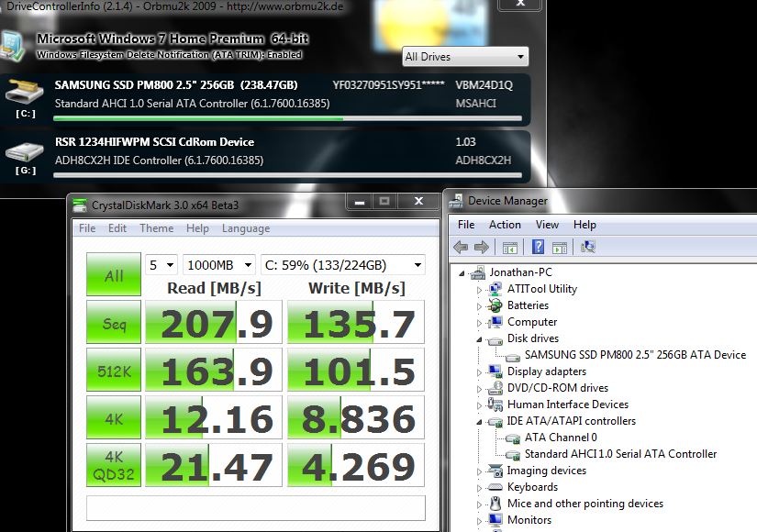Expand the Display adapters node

(479, 372)
